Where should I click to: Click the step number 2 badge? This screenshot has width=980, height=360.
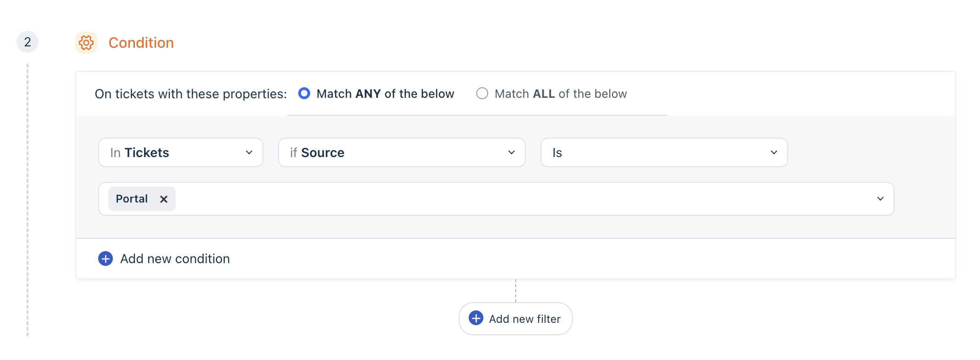click(x=28, y=42)
